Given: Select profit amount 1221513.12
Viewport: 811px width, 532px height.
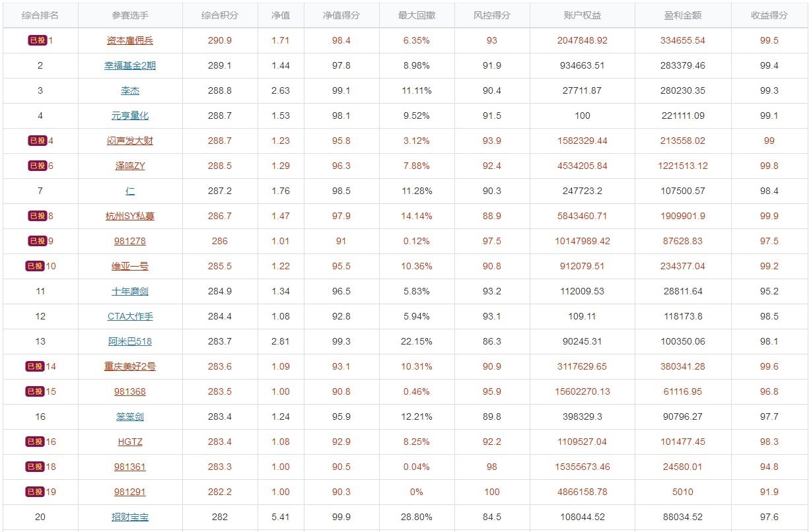Looking at the screenshot, I should point(683,166).
